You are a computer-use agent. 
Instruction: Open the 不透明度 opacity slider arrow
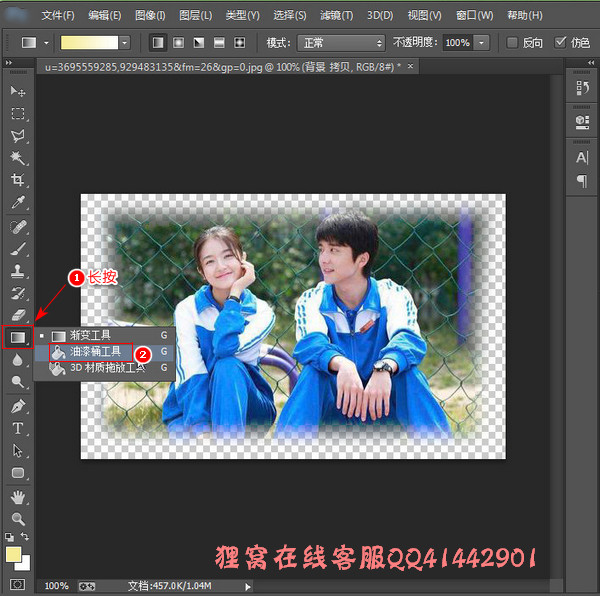pos(481,43)
